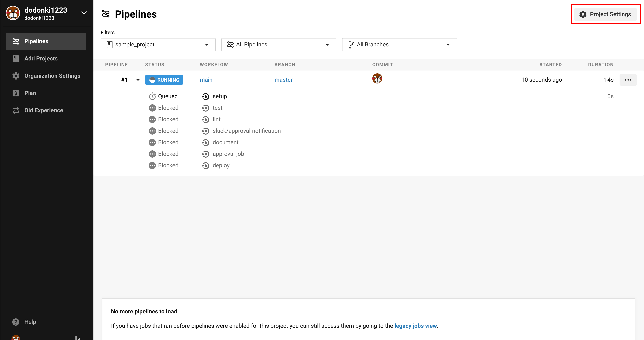Open the All Pipelines filter dropdown

point(279,45)
